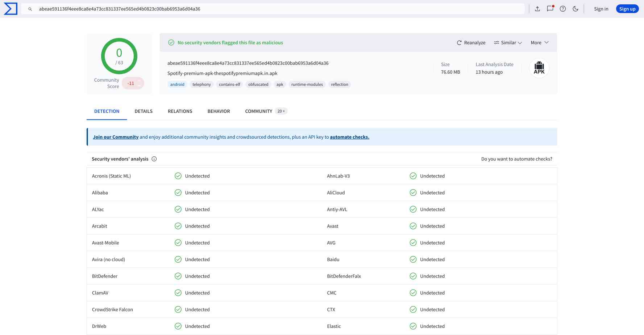
Task: Click the upload file icon
Action: [537, 9]
